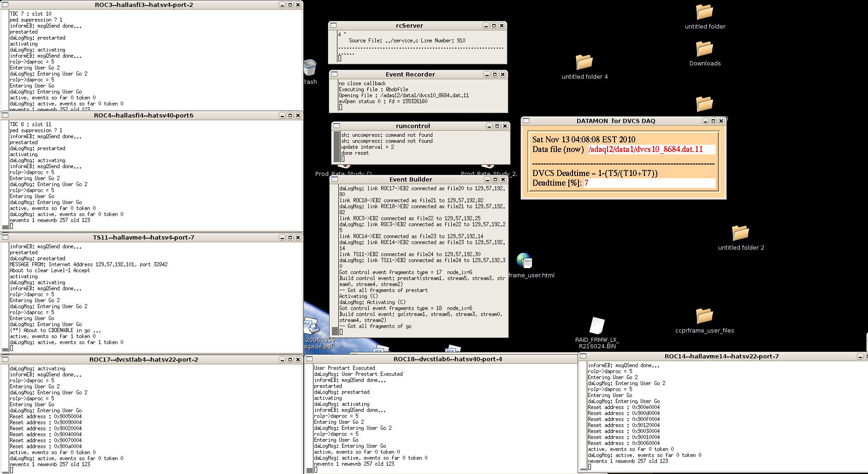Open window menu of ROC14 terminal
This screenshot has width=868, height=474.
[x=583, y=356]
